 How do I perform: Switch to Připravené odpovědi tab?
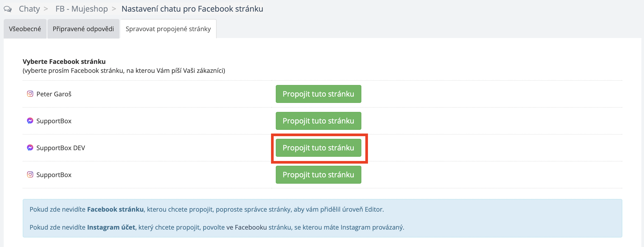(x=83, y=29)
